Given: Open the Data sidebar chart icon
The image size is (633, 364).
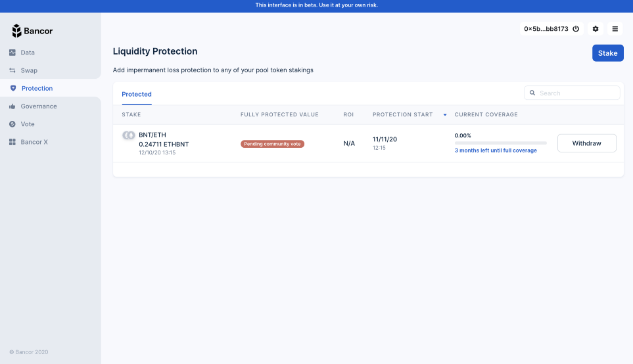Looking at the screenshot, I should (x=12, y=53).
